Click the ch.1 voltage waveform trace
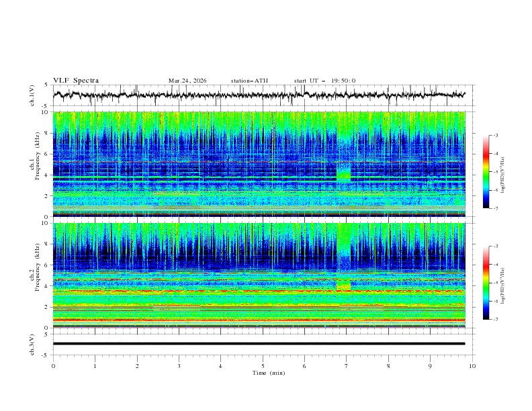Viewport: 532px width, 411px height. coord(259,95)
